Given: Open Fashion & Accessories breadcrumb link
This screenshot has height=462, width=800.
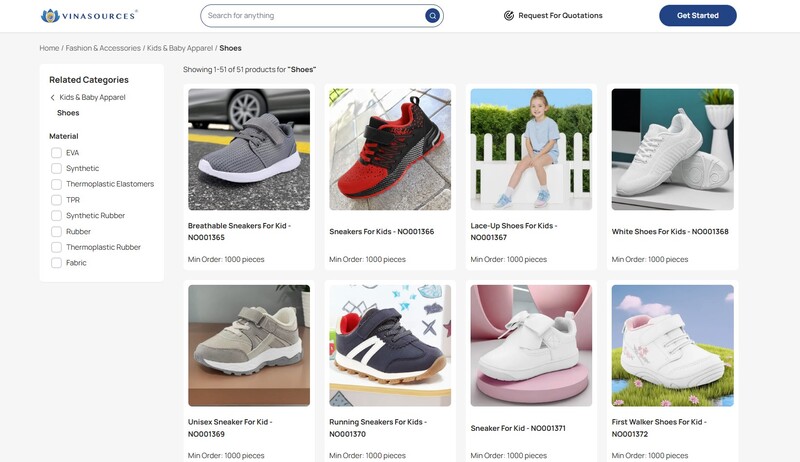Looking at the screenshot, I should 103,48.
